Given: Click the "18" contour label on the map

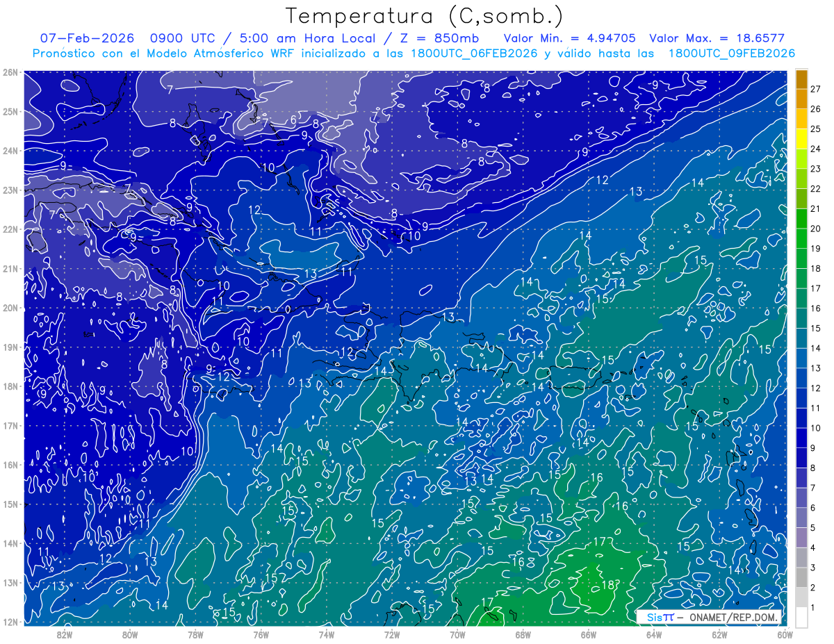Looking at the screenshot, I should point(607,586).
